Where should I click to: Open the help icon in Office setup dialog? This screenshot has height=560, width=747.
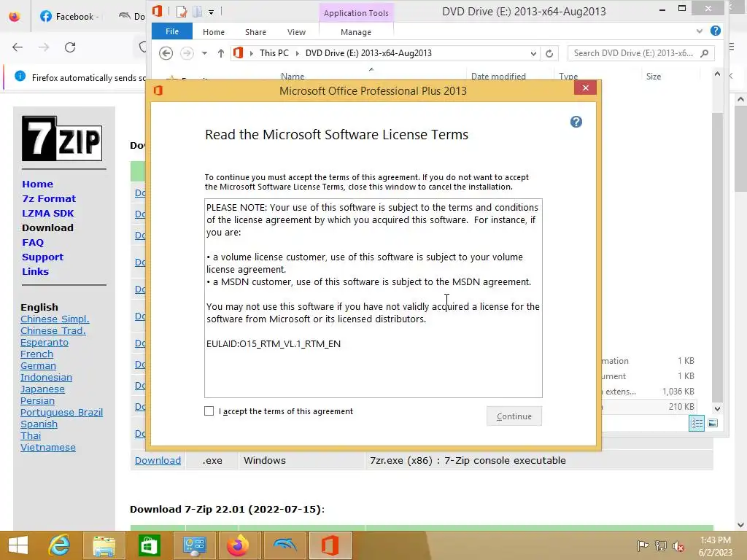point(576,122)
